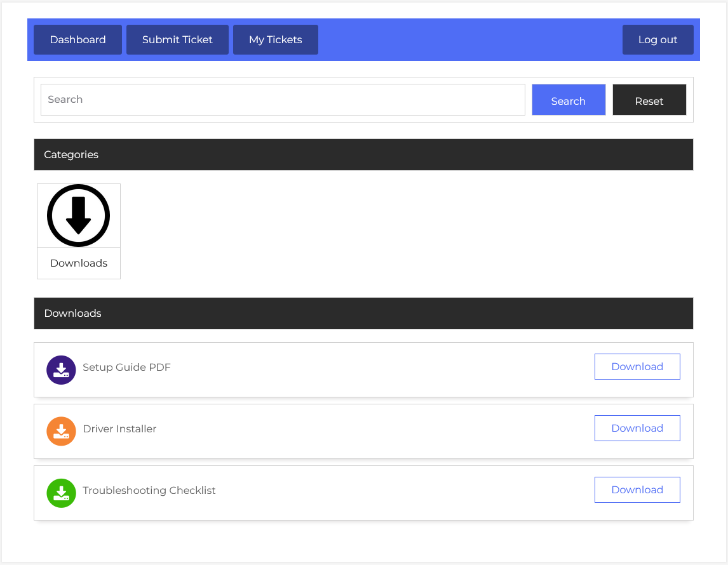
Task: Log out of the support portal
Action: [x=657, y=39]
